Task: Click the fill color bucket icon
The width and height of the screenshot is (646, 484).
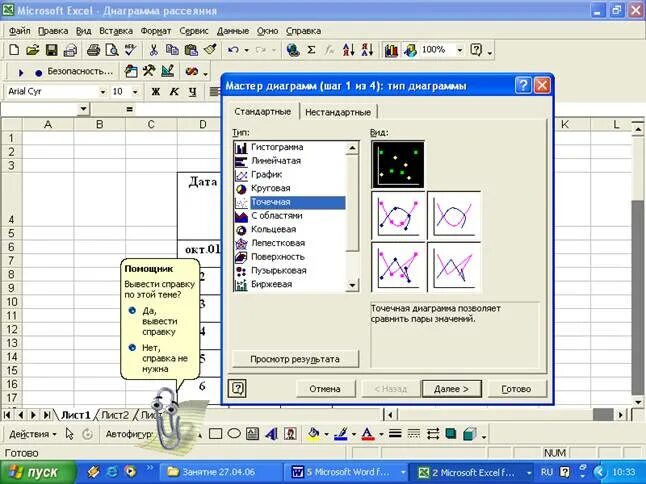Action: click(314, 433)
